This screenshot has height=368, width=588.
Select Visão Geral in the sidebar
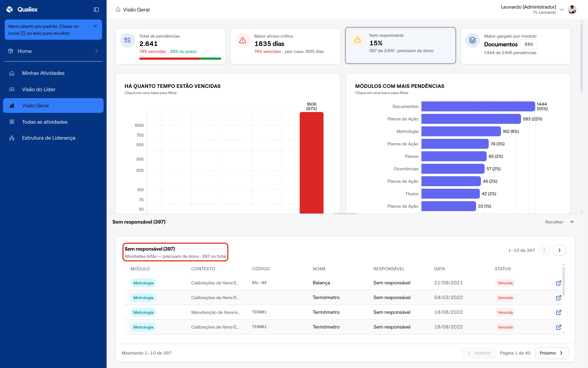tap(53, 105)
